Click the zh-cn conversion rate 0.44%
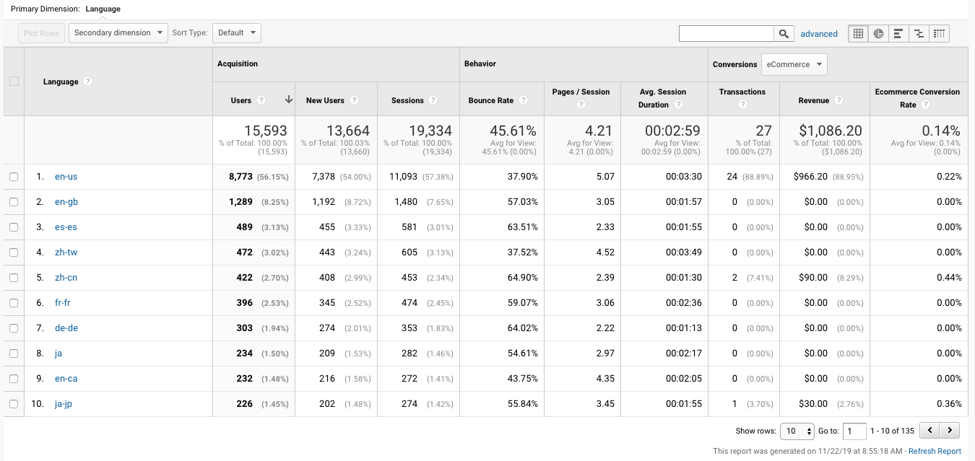This screenshot has height=461, width=975. point(949,277)
